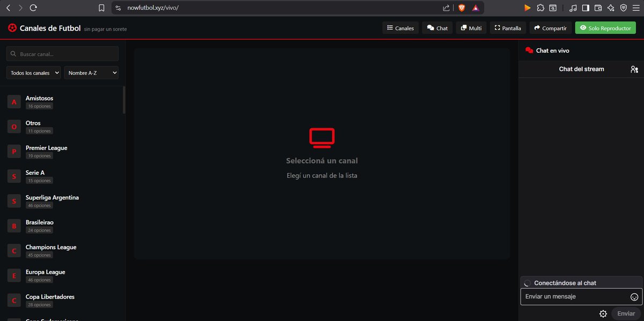644x321 pixels.
Task: Click the Canales de Futbol ball logo
Action: click(12, 28)
